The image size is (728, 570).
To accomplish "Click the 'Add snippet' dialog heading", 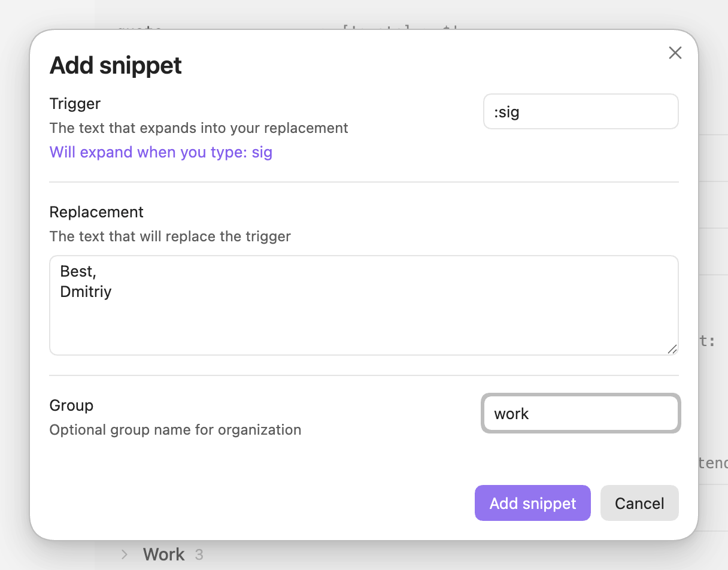I will coord(116,65).
